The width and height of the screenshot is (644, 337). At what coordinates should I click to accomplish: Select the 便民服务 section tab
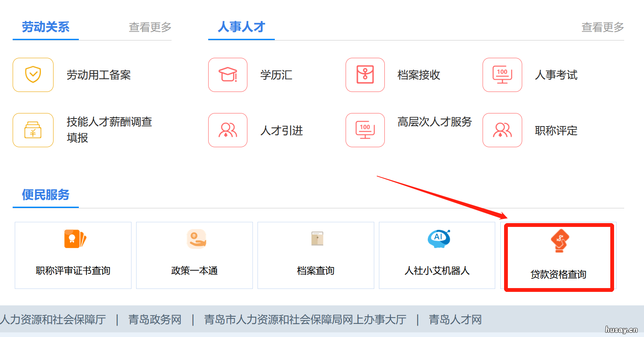pyautogui.click(x=45, y=195)
